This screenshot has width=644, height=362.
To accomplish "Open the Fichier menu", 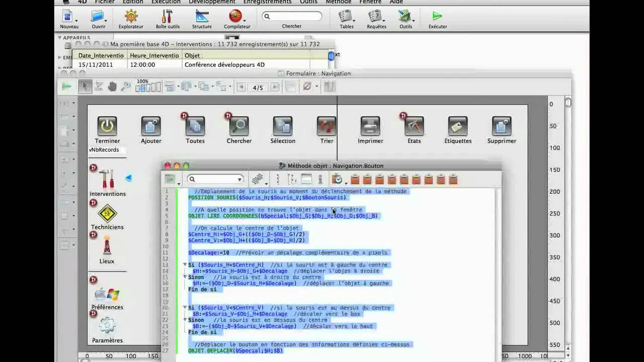I will 105,2.
